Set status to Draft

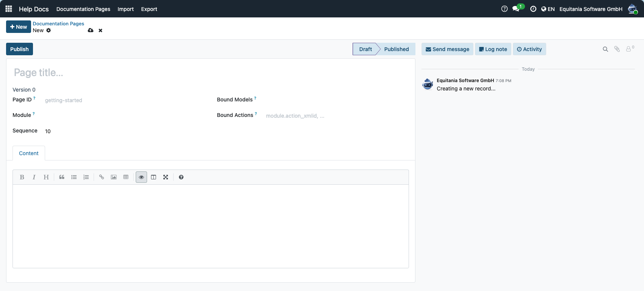coord(365,49)
